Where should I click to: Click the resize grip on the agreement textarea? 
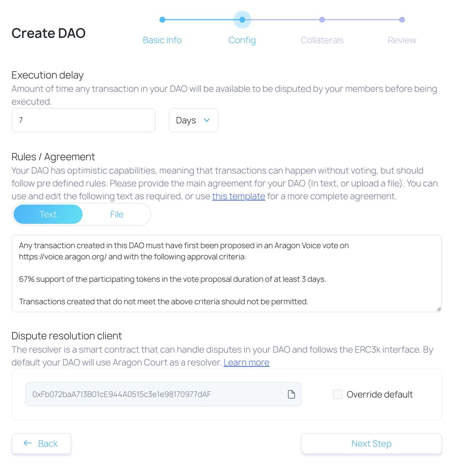[x=438, y=309]
